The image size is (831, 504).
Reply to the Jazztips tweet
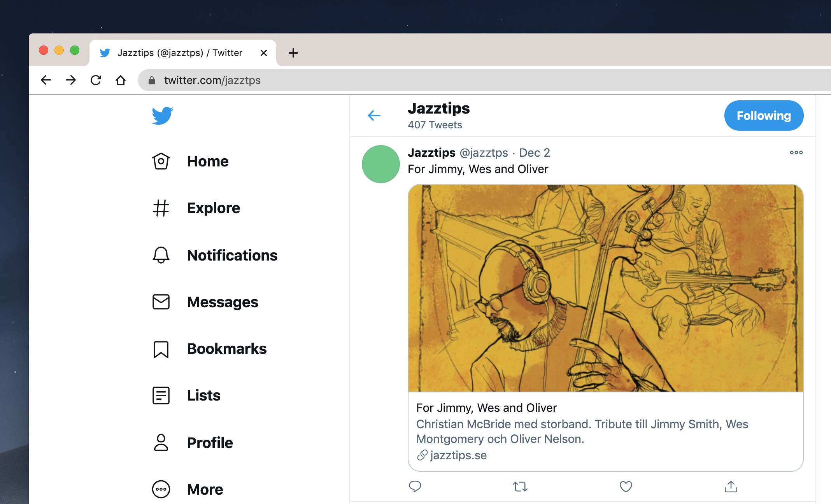(x=415, y=486)
